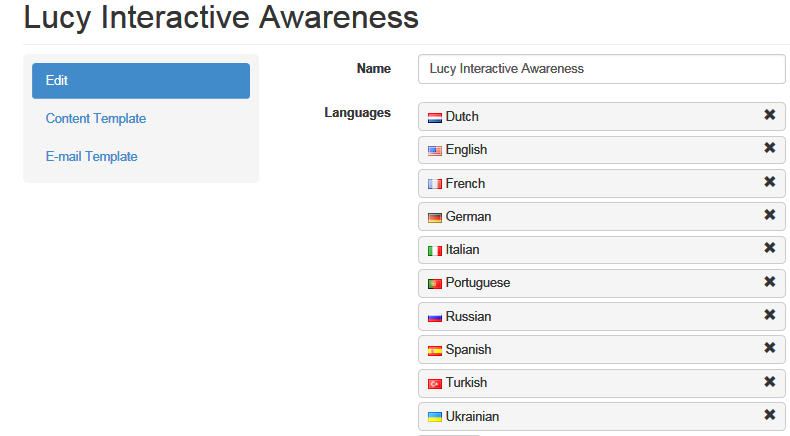Select the Portuguese language row
Viewport: 790px width, 436px height.
602,283
